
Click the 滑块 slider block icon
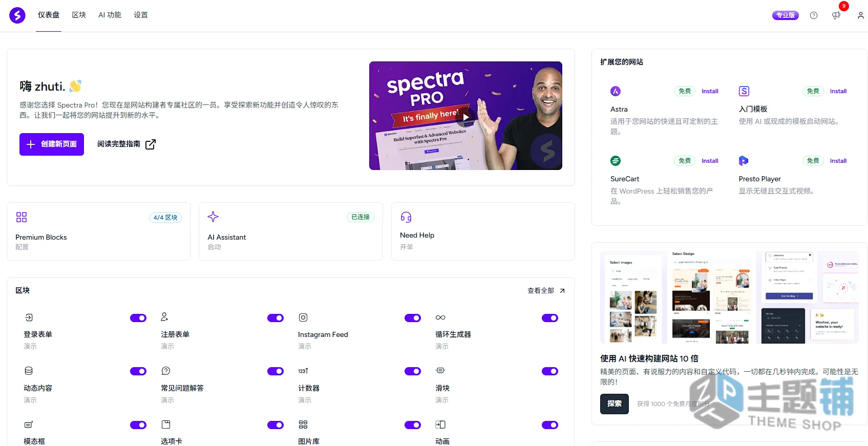tap(440, 370)
